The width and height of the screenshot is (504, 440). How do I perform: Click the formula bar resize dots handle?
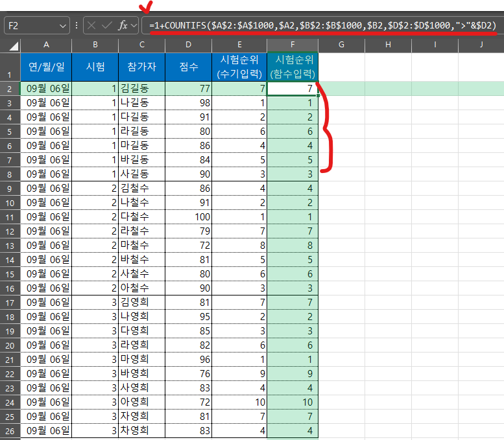point(77,25)
